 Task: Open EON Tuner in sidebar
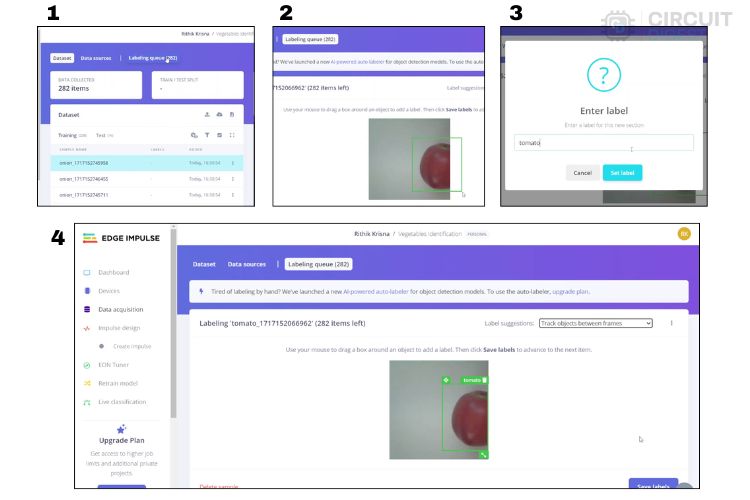pyautogui.click(x=113, y=365)
